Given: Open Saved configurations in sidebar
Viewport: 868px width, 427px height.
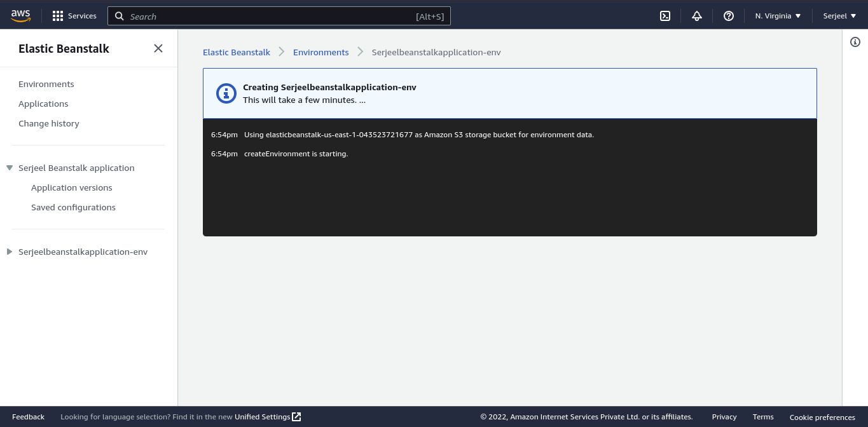Looking at the screenshot, I should [x=73, y=207].
